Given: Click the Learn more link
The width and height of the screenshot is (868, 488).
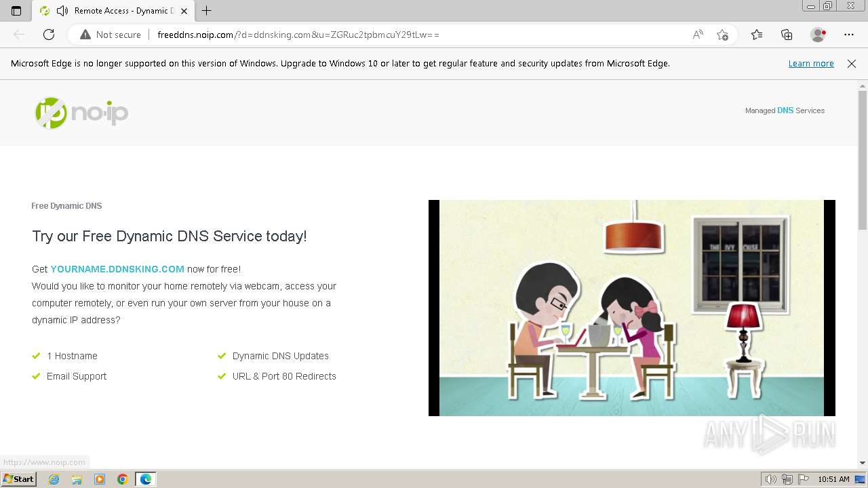Looking at the screenshot, I should [811, 64].
